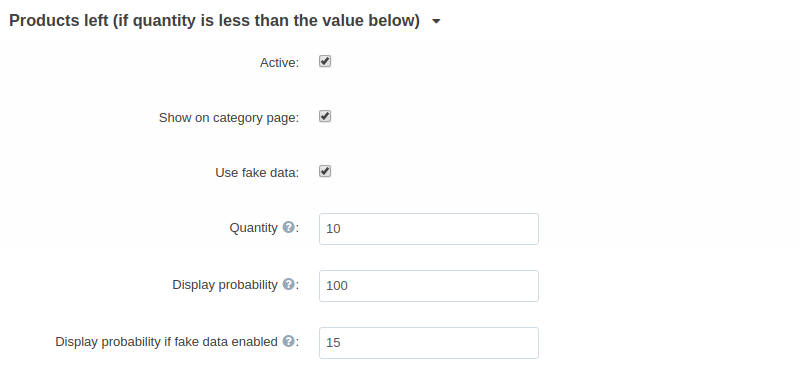This screenshot has width=799, height=381.
Task: Select the Display probability input showing 100
Action: pyautogui.click(x=429, y=286)
